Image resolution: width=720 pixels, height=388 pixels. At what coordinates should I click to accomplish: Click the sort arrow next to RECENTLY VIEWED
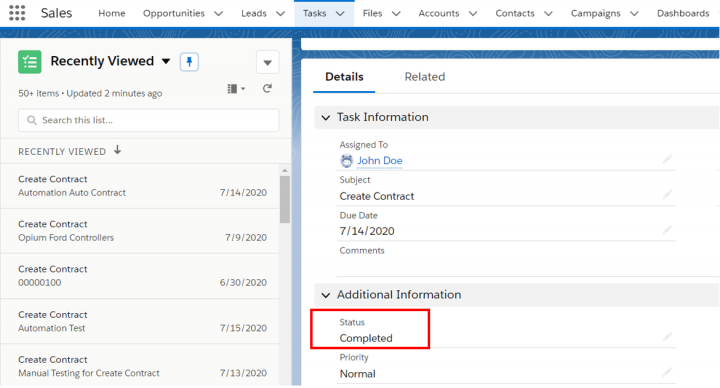click(x=118, y=150)
